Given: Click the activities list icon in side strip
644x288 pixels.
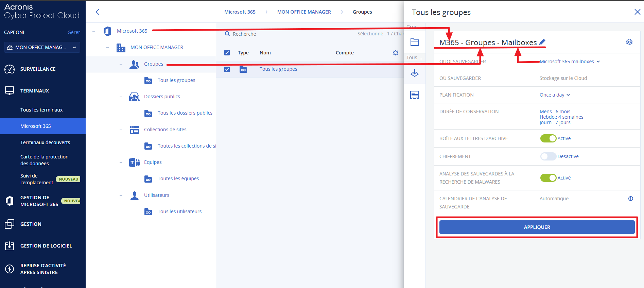Looking at the screenshot, I should 415,95.
